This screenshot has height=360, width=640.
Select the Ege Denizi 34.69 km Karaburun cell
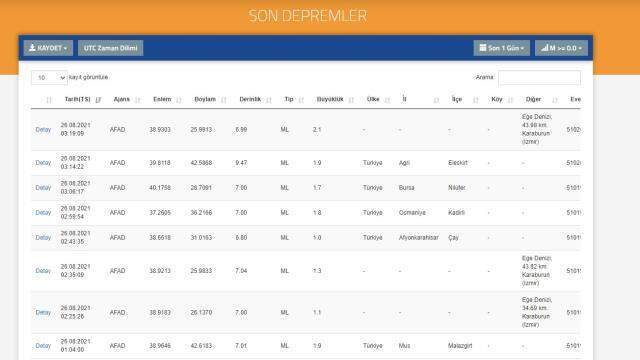tap(536, 312)
